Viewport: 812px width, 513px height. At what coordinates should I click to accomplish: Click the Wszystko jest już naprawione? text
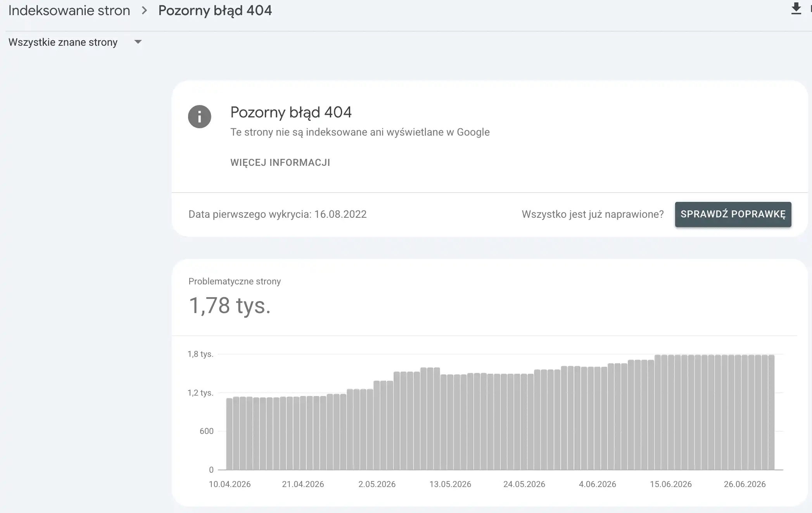593,214
